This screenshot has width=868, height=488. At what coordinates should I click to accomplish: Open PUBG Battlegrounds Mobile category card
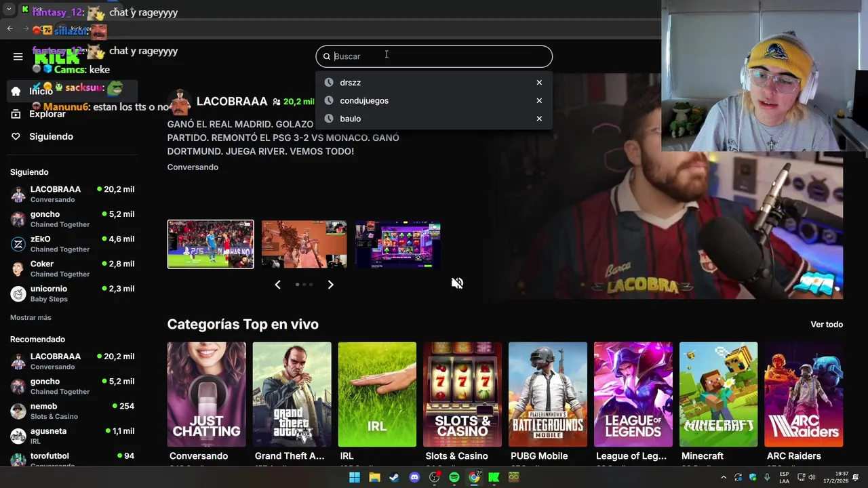point(548,394)
